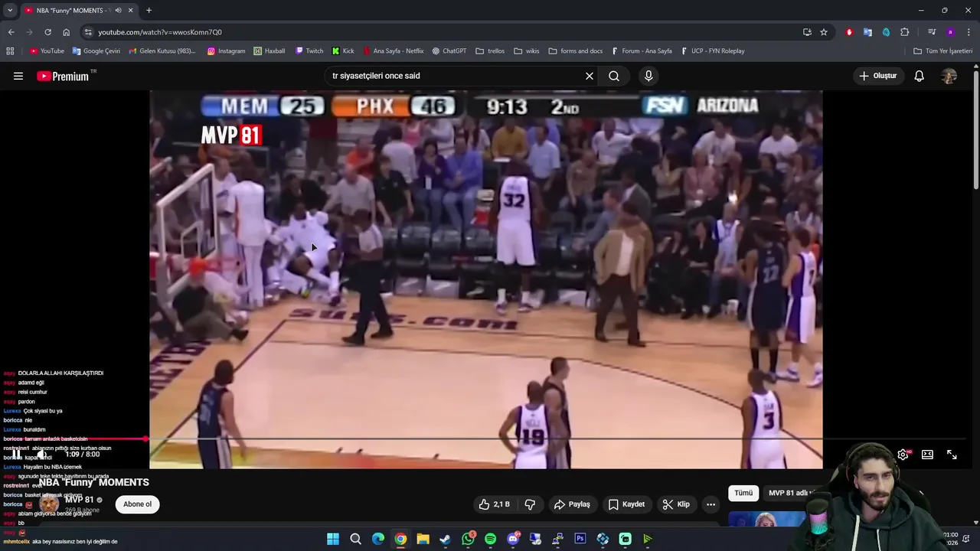Viewport: 980px width, 551px height.
Task: Like the video (2,1 B)
Action: tap(494, 504)
